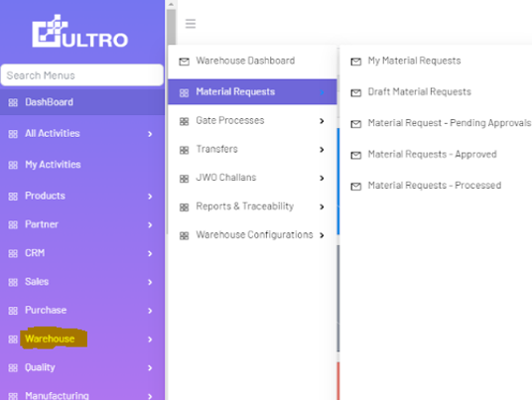Open Material Request - Pending Approvals

click(x=450, y=123)
